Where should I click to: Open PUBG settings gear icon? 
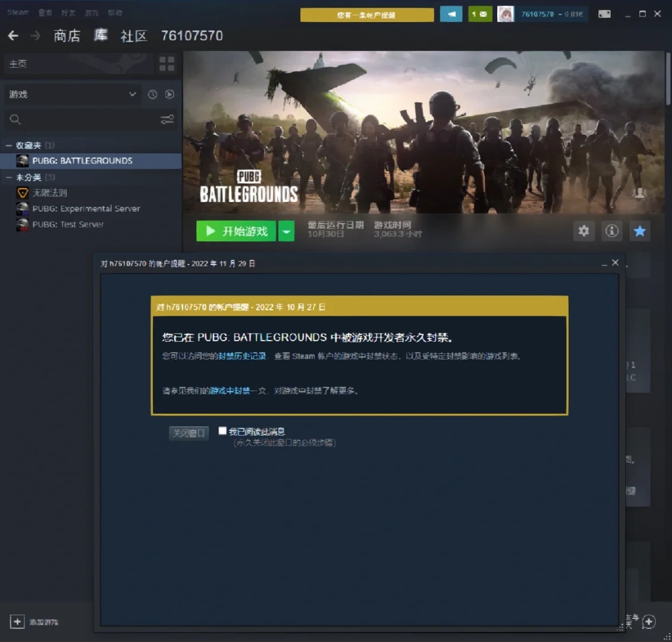[583, 231]
